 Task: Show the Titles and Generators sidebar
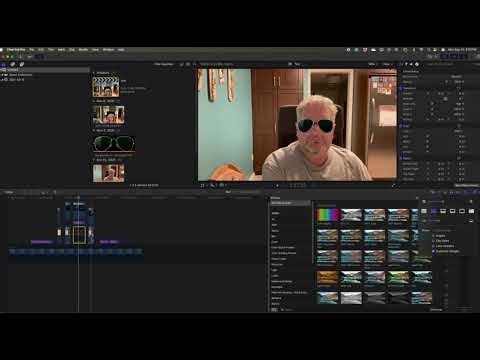tap(22, 64)
